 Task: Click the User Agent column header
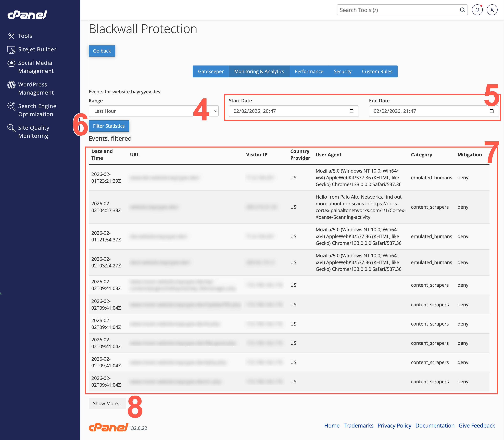click(x=329, y=155)
